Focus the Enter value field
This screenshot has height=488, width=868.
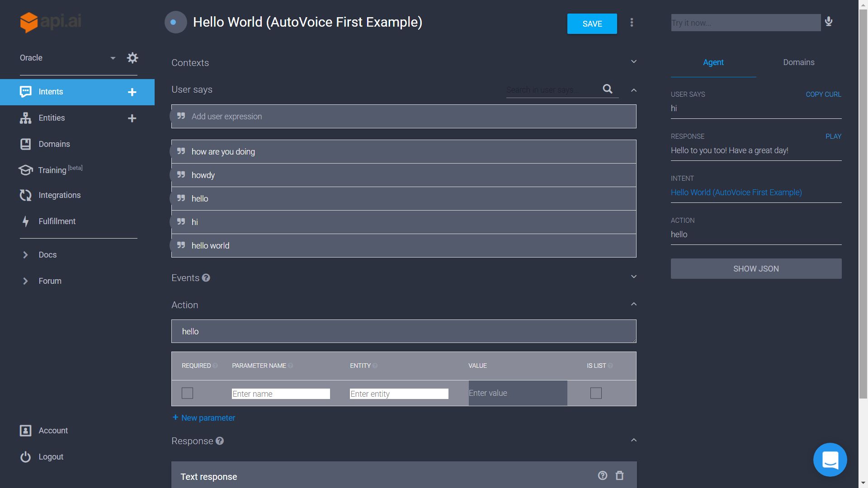pos(518,393)
